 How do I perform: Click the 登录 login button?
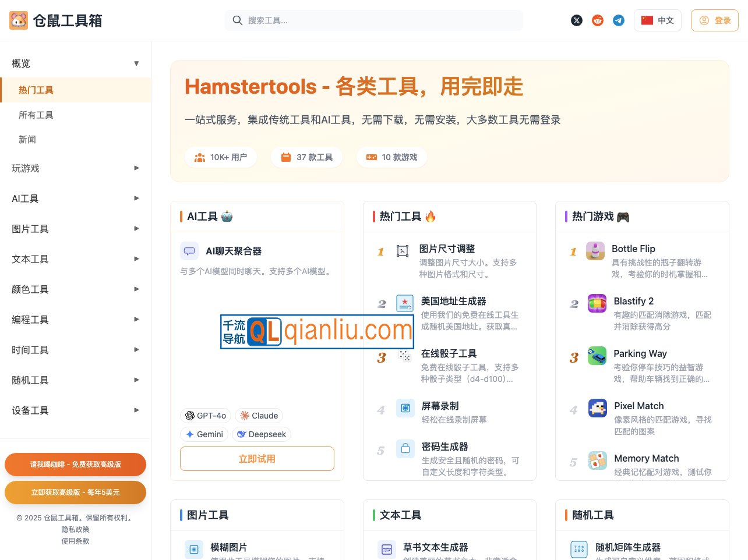tap(715, 20)
